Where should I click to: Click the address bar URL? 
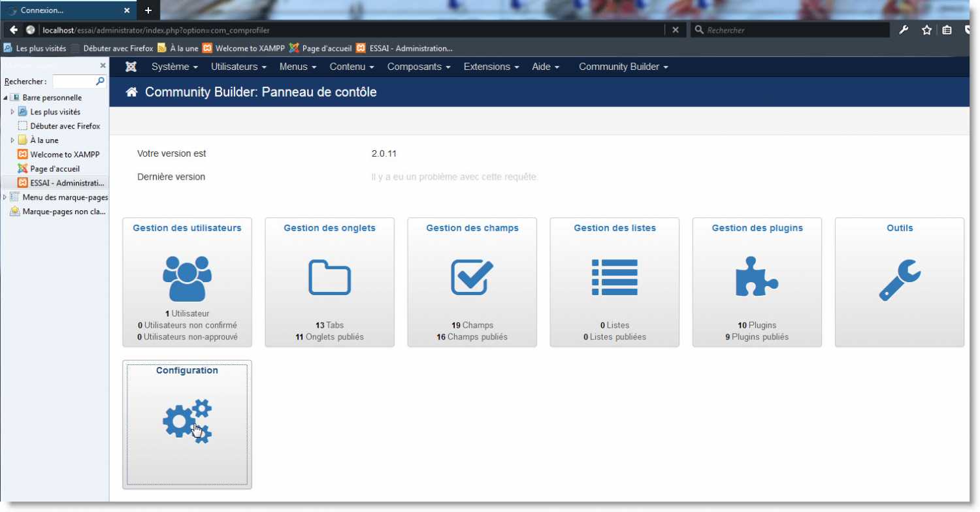(156, 30)
